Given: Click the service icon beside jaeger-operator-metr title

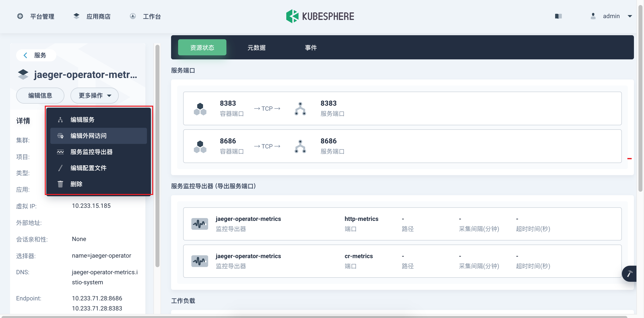Looking at the screenshot, I should (23, 74).
